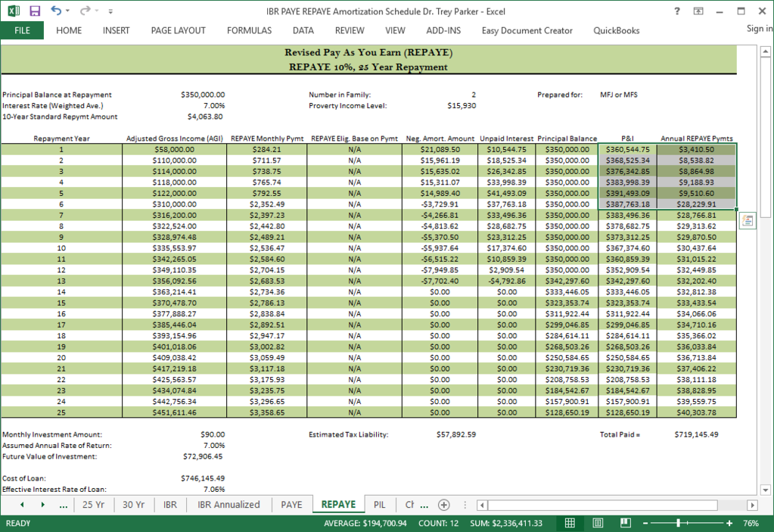Click the Sign in link
This screenshot has height=532, width=774.
[x=760, y=29]
